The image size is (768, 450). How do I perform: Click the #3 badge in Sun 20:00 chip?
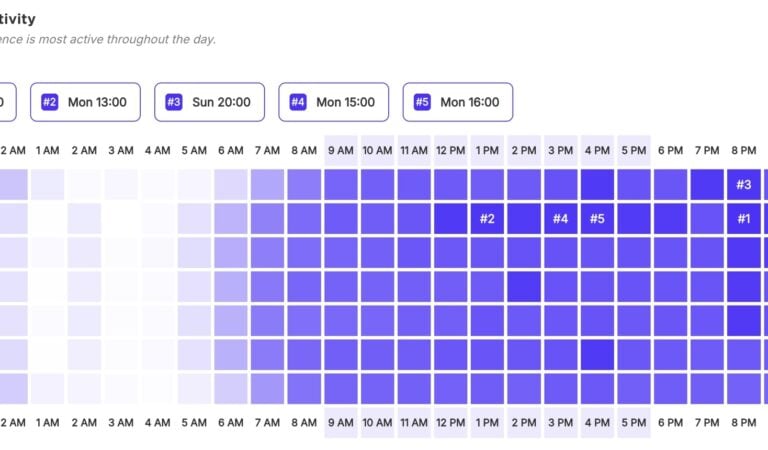click(x=174, y=102)
